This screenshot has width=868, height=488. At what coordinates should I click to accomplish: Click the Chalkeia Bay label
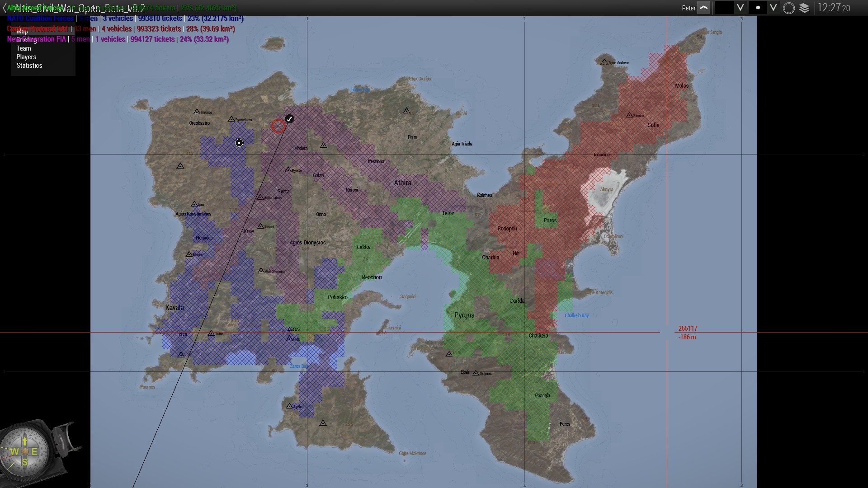[576, 315]
